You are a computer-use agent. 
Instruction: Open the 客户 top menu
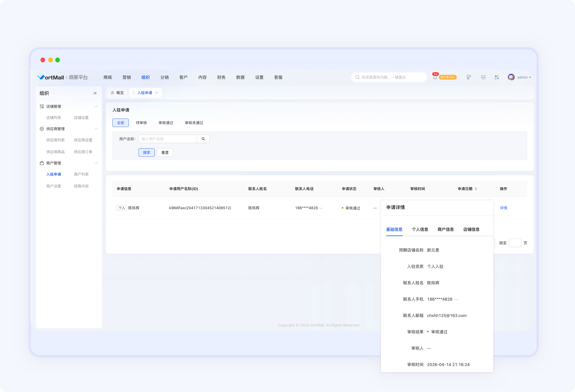183,77
